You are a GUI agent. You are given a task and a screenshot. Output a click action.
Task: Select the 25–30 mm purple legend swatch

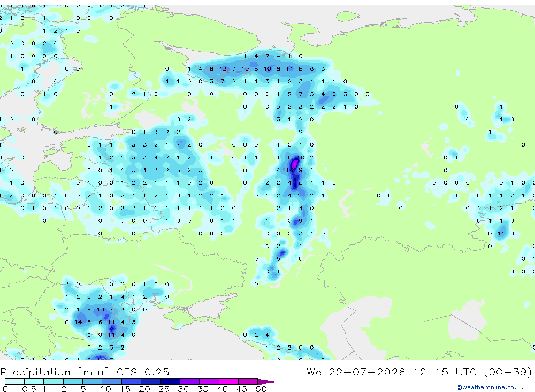[x=170, y=381]
